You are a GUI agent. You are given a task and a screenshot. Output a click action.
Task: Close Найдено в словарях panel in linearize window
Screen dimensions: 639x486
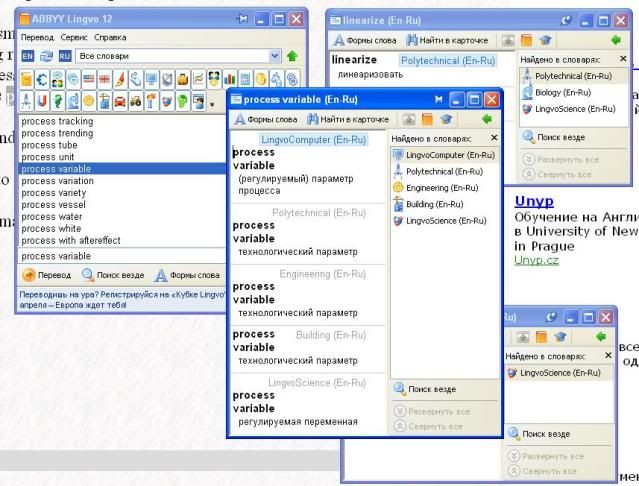pos(623,59)
